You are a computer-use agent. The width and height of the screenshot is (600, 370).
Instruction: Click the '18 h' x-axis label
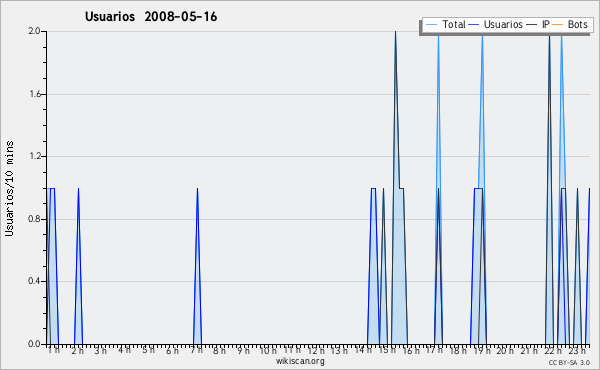(x=458, y=350)
